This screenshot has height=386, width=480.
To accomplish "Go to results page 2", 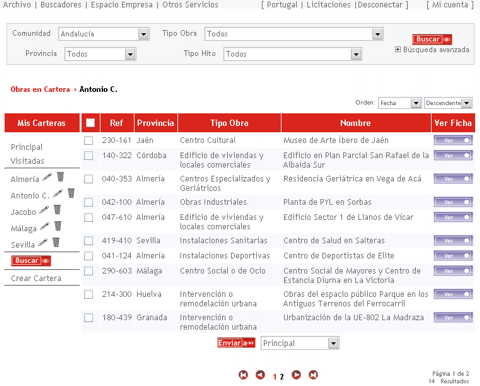I will click(x=282, y=377).
